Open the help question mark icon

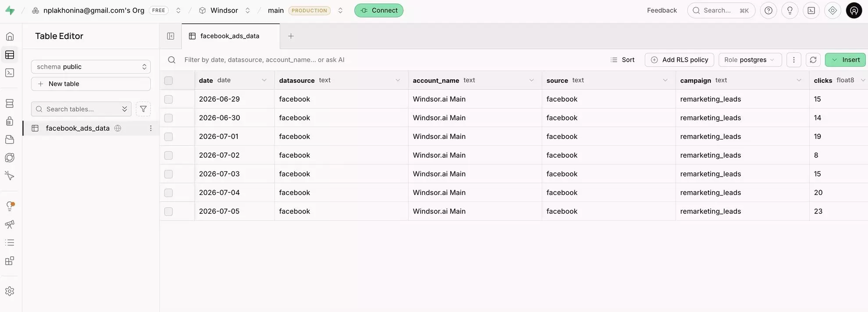point(768,11)
